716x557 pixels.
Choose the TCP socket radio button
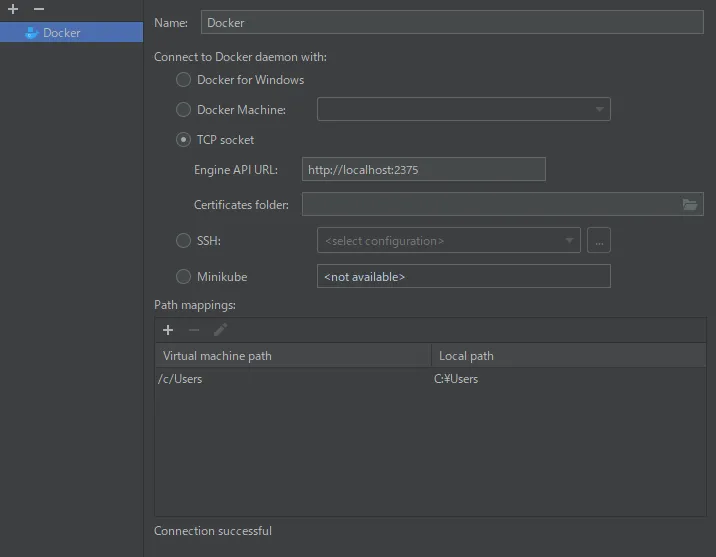[183, 140]
